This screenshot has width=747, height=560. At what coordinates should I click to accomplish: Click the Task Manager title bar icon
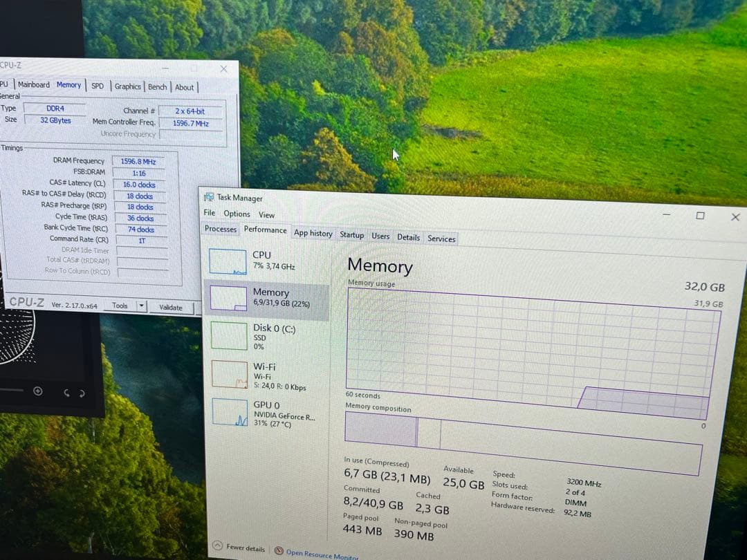[209, 197]
